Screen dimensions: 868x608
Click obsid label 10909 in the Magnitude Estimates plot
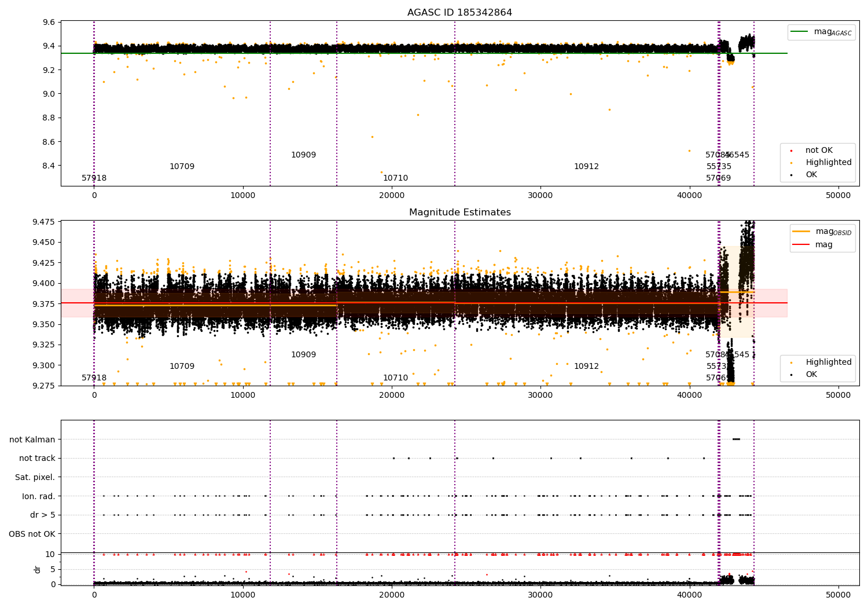coord(303,355)
